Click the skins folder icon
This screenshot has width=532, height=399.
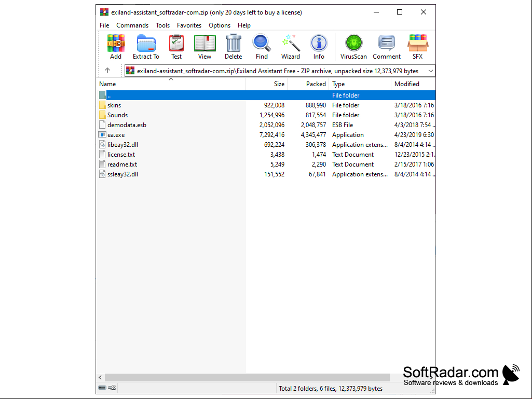click(x=102, y=105)
